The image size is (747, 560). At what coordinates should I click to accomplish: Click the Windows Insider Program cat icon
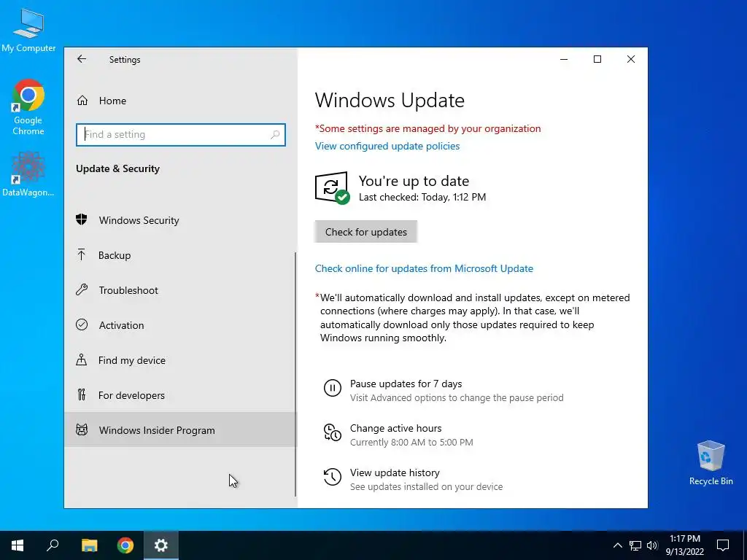click(x=82, y=429)
